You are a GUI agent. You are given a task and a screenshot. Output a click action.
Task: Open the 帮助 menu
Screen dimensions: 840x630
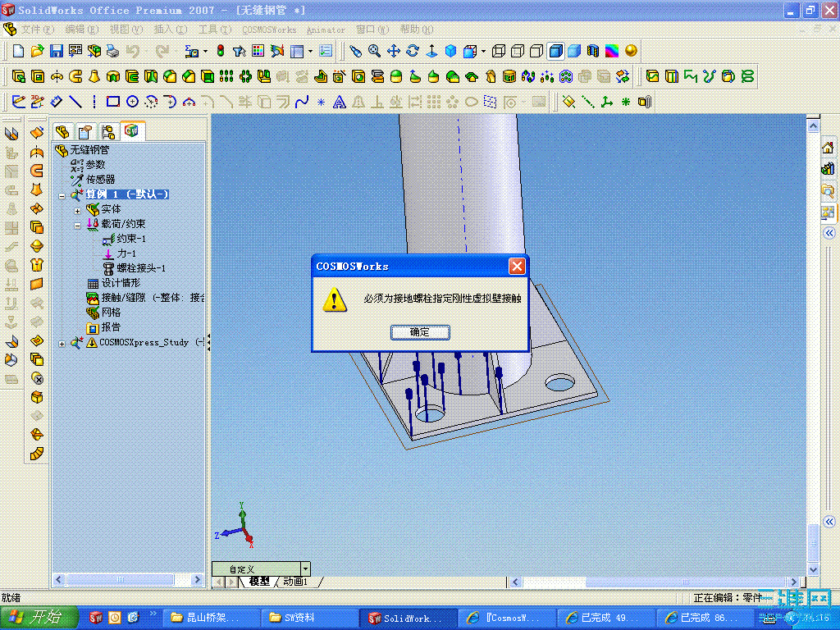[x=416, y=29]
